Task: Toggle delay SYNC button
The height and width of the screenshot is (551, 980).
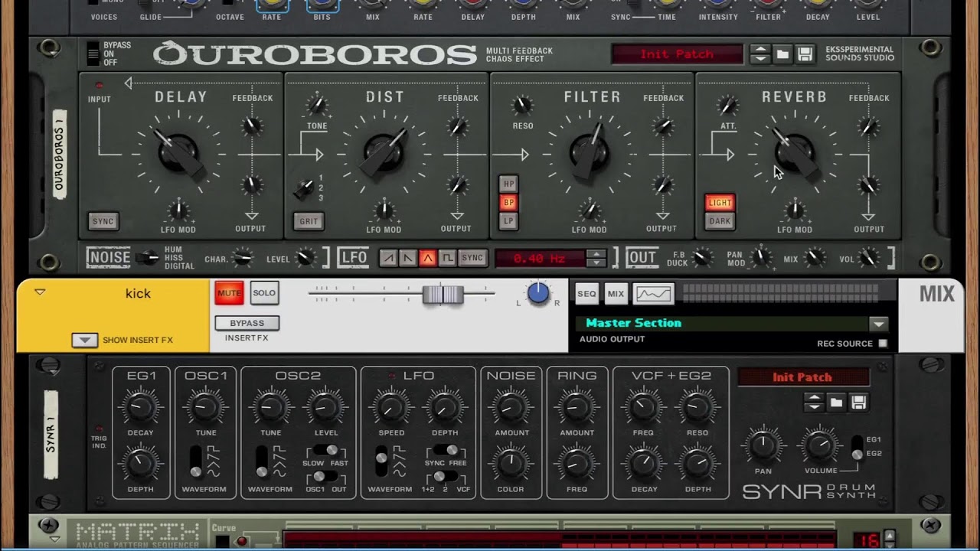Action: (103, 221)
